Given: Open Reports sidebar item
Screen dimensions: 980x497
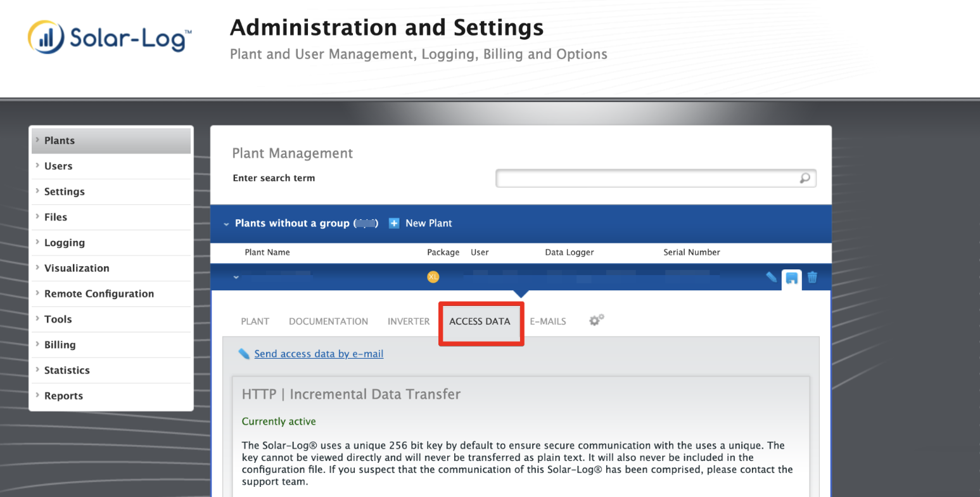Looking at the screenshot, I should click(x=111, y=396).
